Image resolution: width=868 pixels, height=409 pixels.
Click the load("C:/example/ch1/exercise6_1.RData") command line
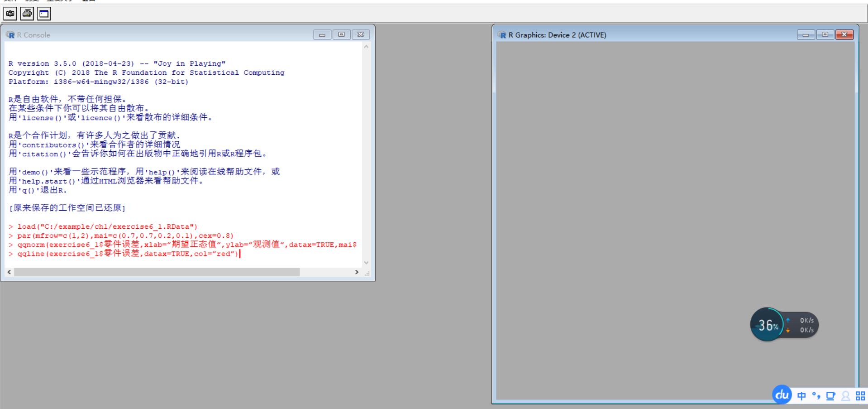(x=103, y=226)
